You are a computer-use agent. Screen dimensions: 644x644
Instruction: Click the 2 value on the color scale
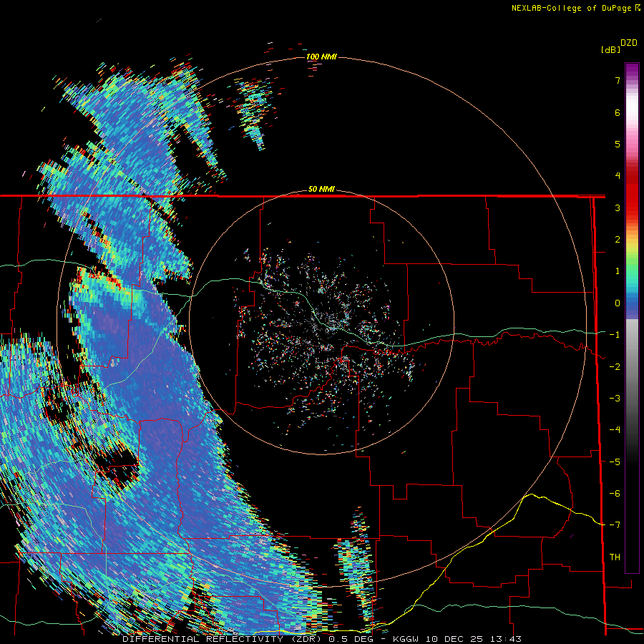coord(618,240)
